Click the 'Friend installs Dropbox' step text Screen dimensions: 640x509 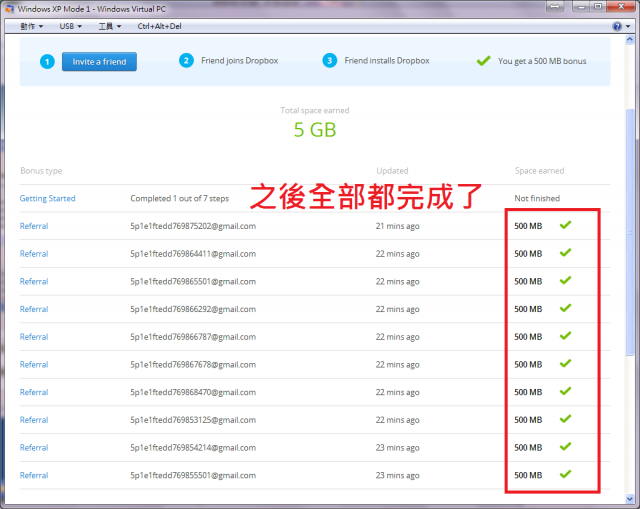[x=387, y=61]
